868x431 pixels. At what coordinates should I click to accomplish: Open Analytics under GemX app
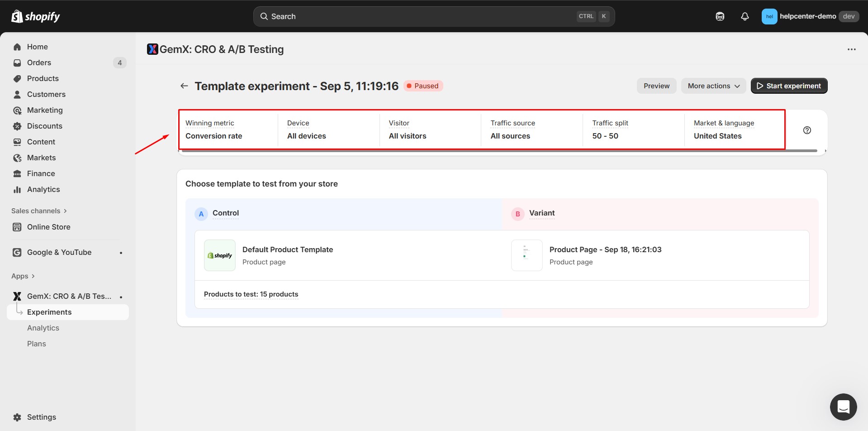tap(43, 328)
